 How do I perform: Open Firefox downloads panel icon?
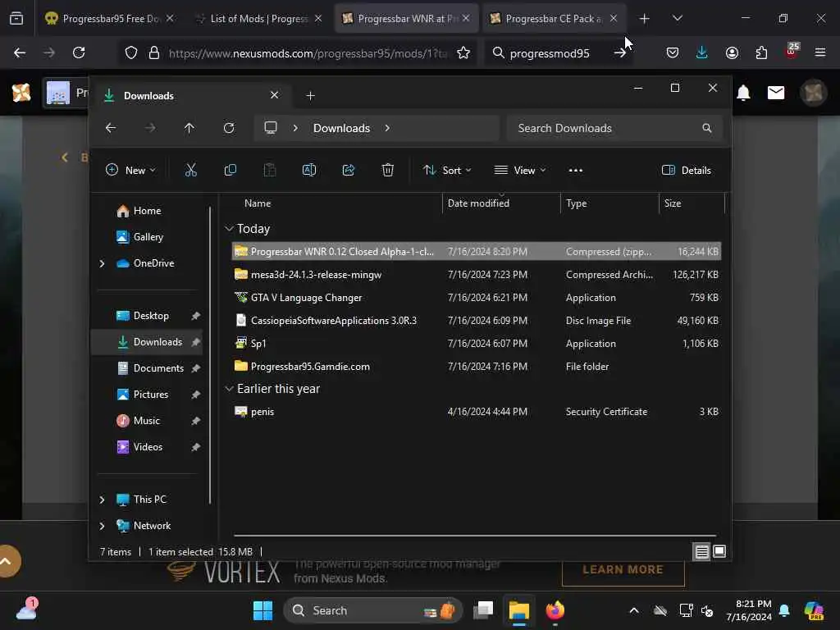click(702, 52)
